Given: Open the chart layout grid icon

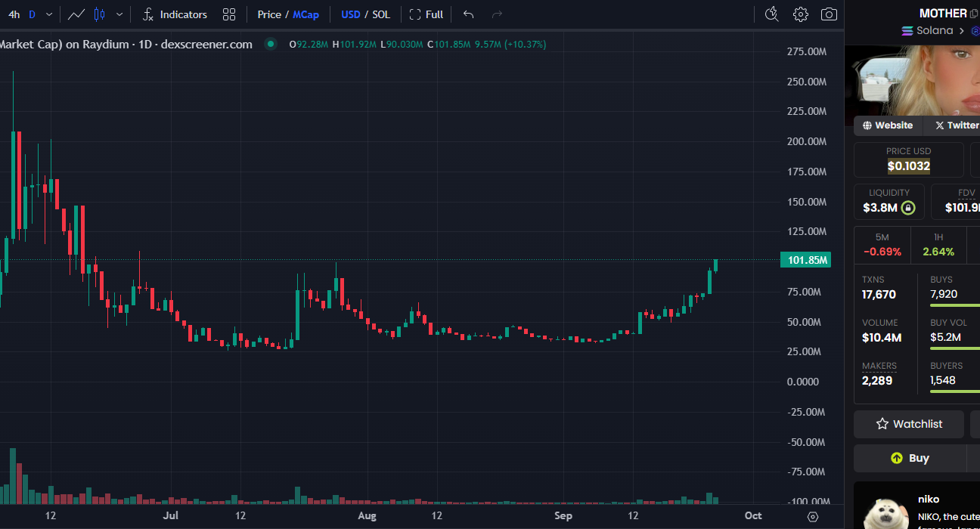Looking at the screenshot, I should tap(229, 14).
